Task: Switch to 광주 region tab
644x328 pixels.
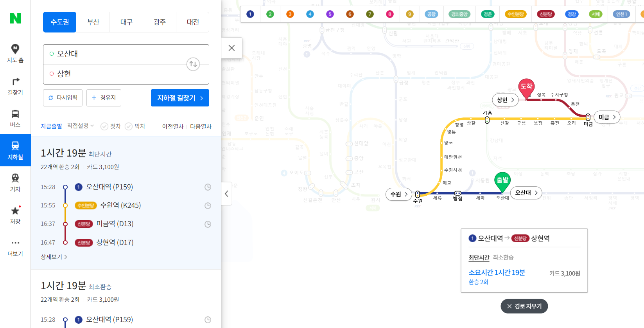Action: [160, 22]
